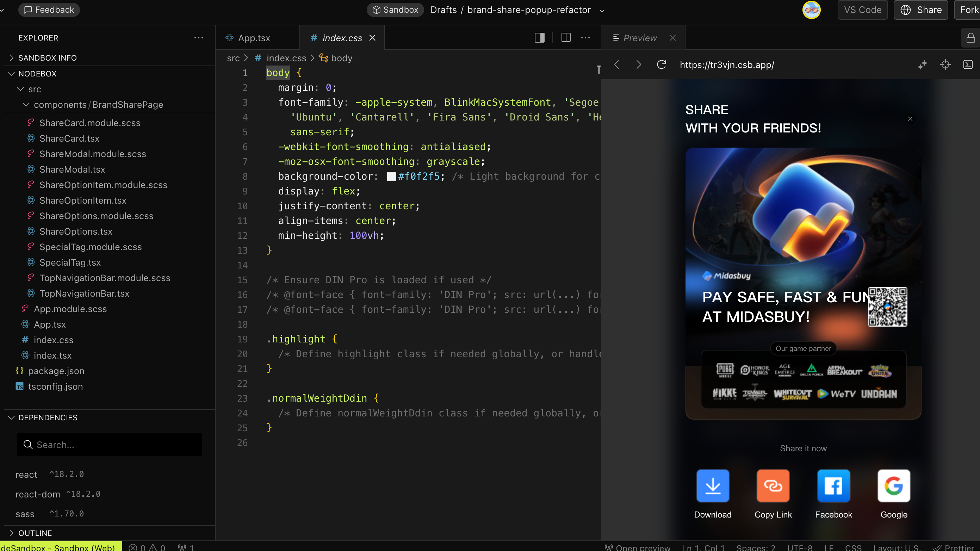The width and height of the screenshot is (980, 551).
Task: Refresh the preview browser
Action: pyautogui.click(x=662, y=65)
